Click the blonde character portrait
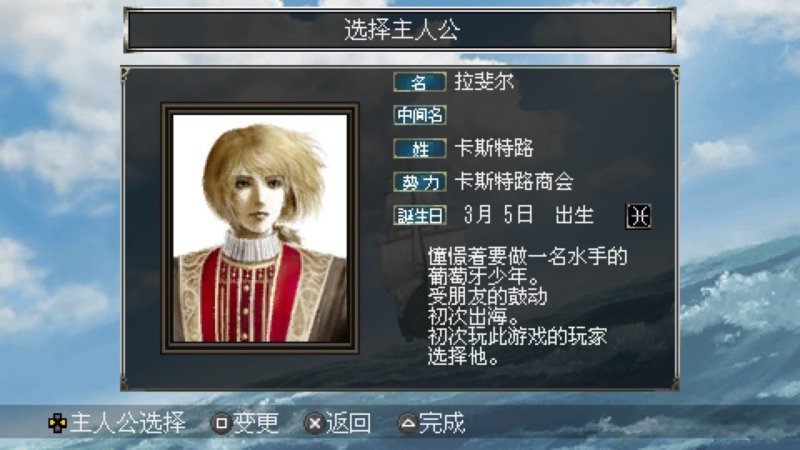 click(260, 228)
